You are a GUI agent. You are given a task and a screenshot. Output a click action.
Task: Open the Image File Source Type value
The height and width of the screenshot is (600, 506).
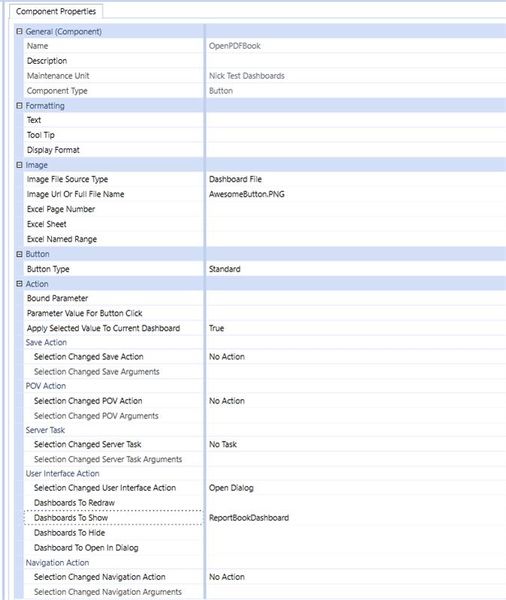[356, 179]
